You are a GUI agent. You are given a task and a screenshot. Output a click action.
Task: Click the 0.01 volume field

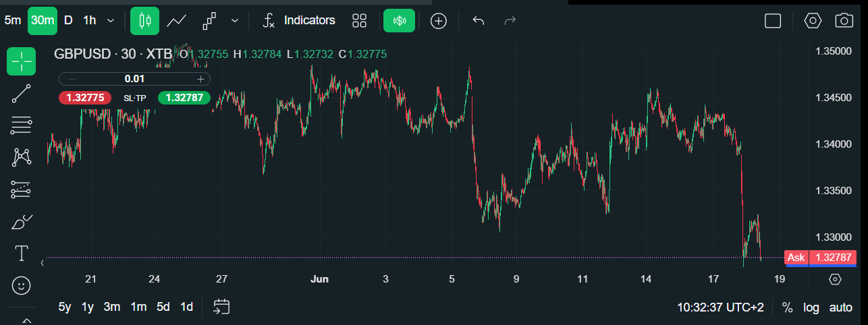coord(135,79)
